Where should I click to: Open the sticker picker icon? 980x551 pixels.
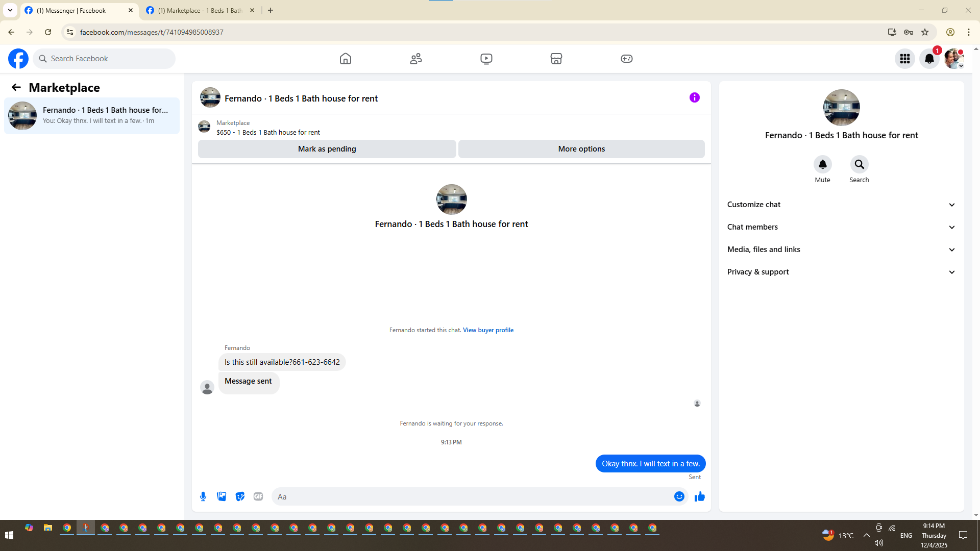[x=240, y=496]
